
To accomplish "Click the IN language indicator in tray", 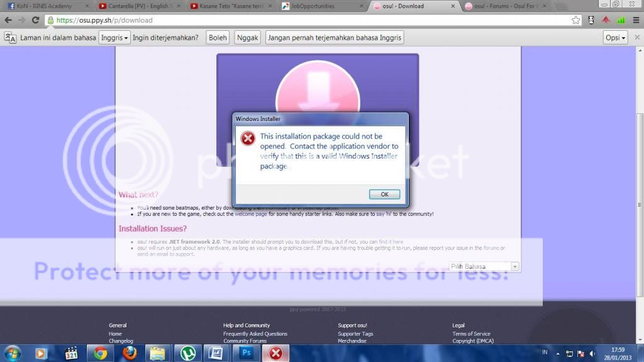I will tap(545, 353).
